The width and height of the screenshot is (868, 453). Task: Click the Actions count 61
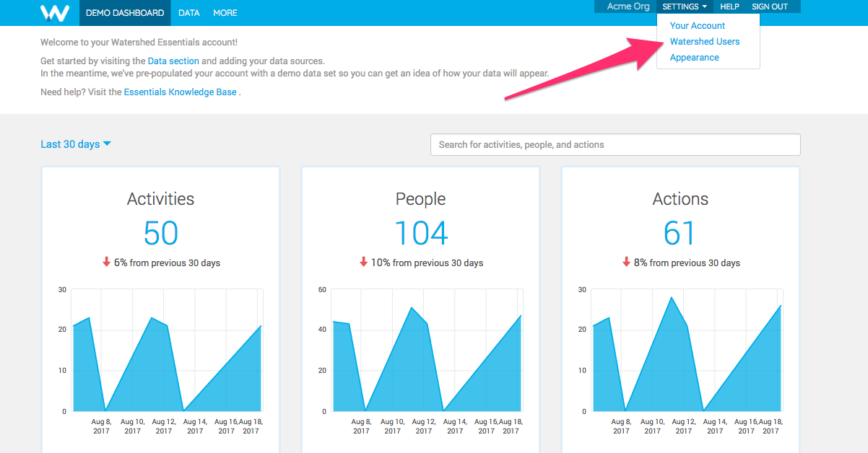point(680,233)
